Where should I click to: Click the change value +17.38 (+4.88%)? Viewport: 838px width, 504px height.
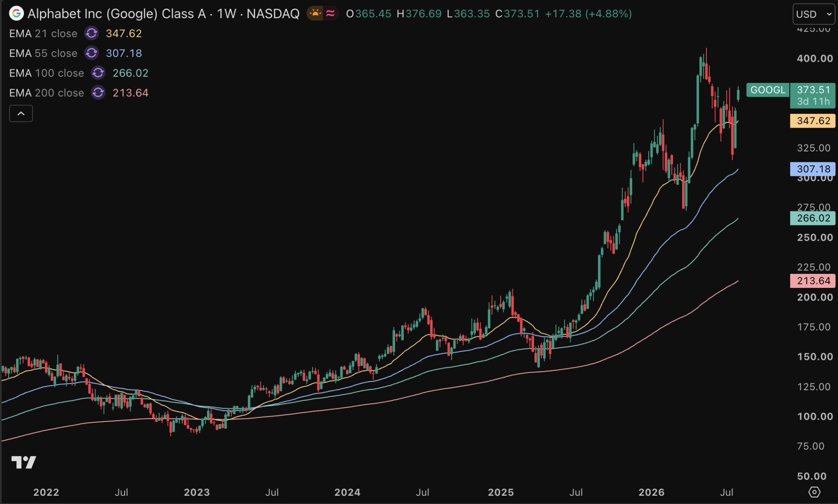pos(588,14)
